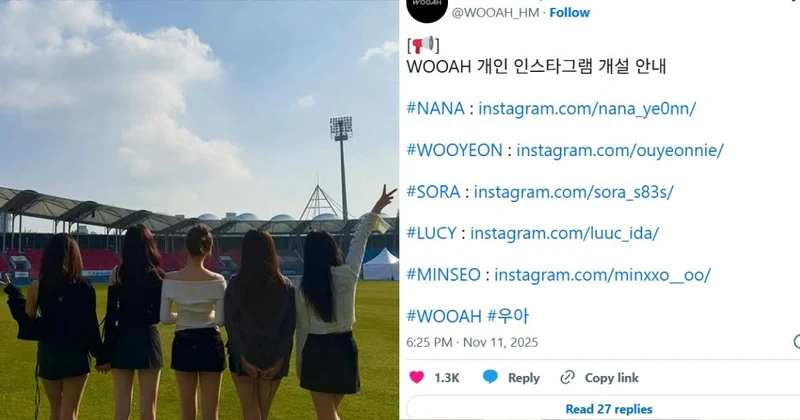Open the @WOOAH_HM handle
800x420 pixels.
click(x=495, y=13)
